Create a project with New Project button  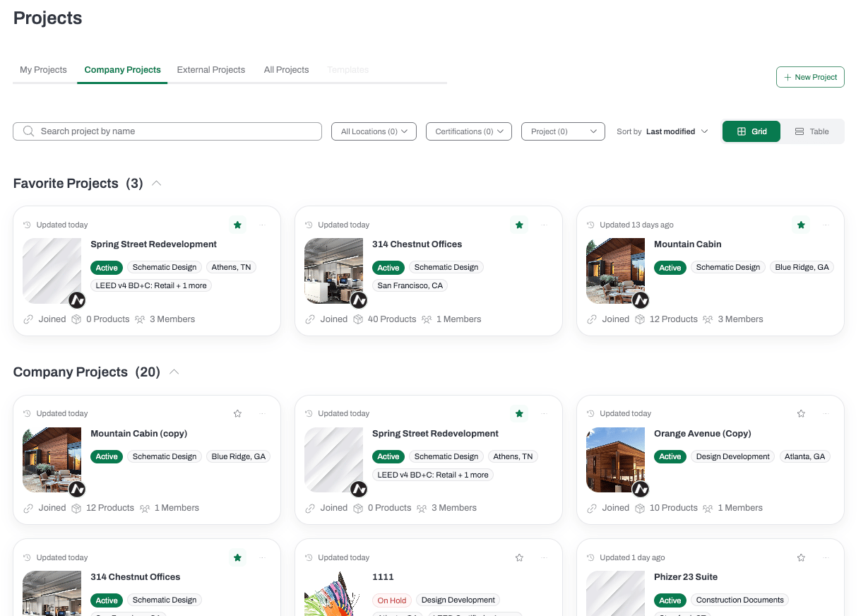click(810, 77)
